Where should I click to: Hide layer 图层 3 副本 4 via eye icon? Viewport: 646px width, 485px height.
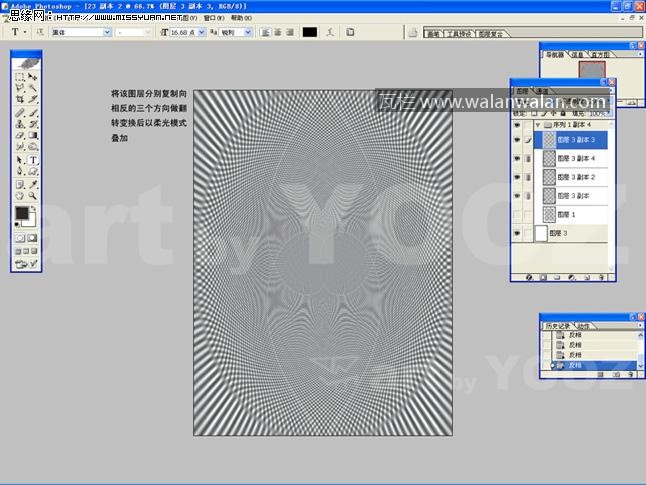(x=518, y=158)
